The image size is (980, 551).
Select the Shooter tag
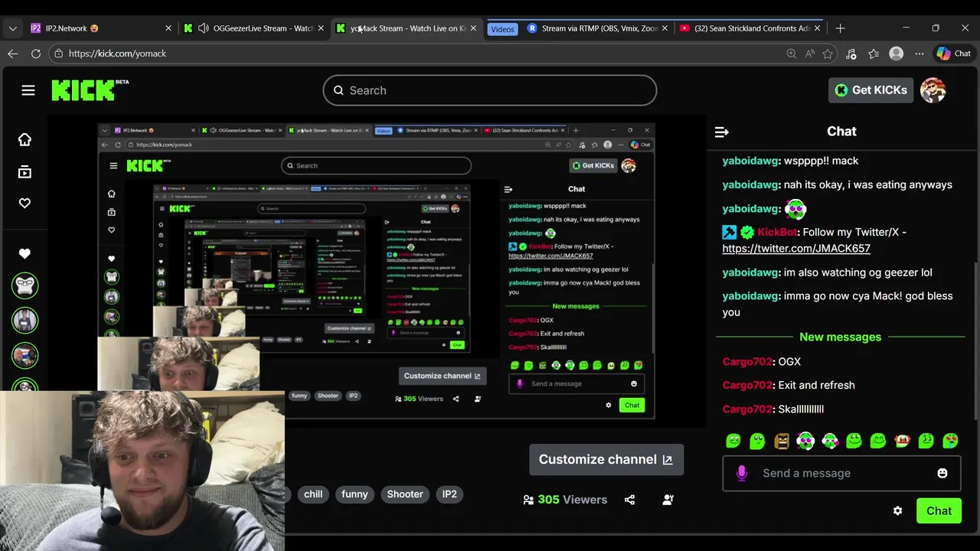(405, 494)
